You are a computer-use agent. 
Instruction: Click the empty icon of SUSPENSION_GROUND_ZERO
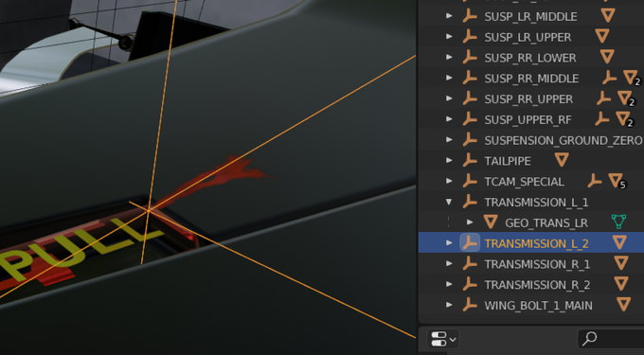[x=470, y=140]
